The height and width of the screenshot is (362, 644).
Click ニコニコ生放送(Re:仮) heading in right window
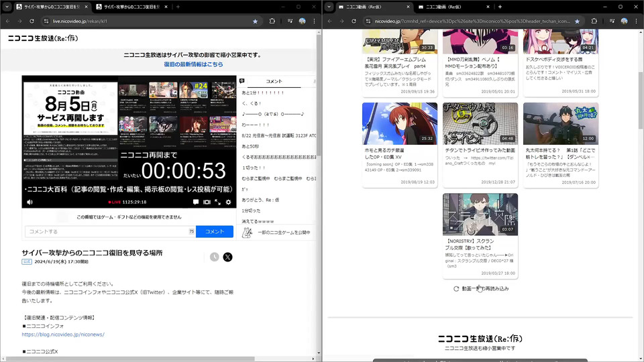pos(480,339)
